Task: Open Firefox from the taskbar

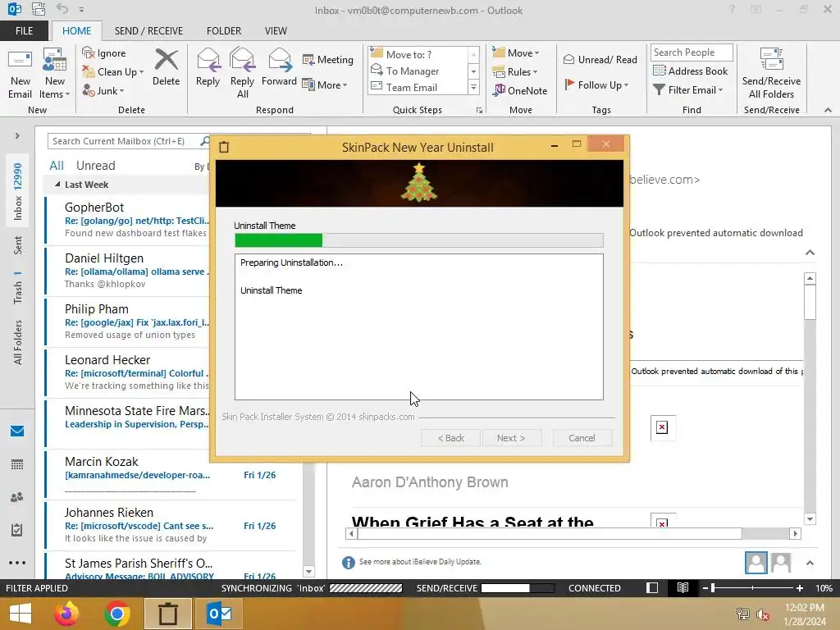Action: [x=66, y=614]
